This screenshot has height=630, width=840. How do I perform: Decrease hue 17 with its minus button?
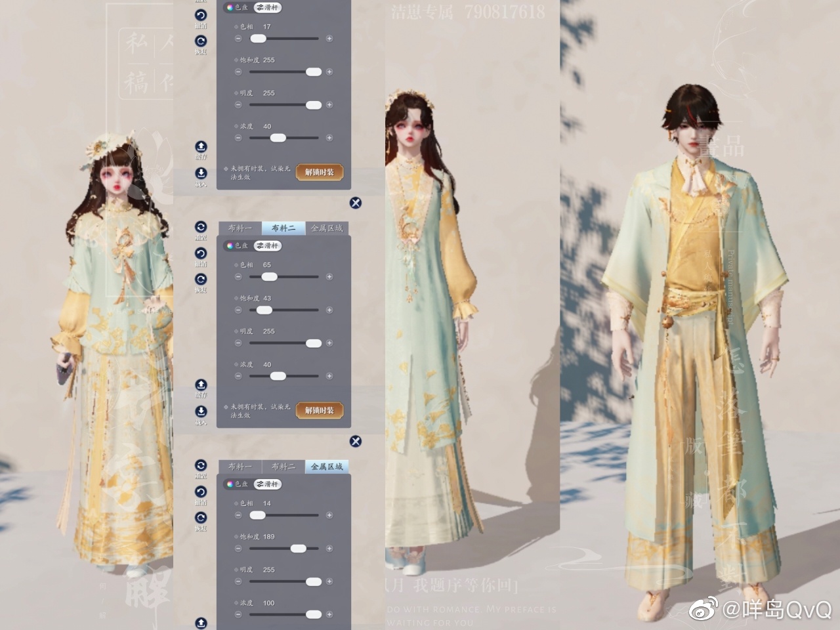pyautogui.click(x=238, y=39)
